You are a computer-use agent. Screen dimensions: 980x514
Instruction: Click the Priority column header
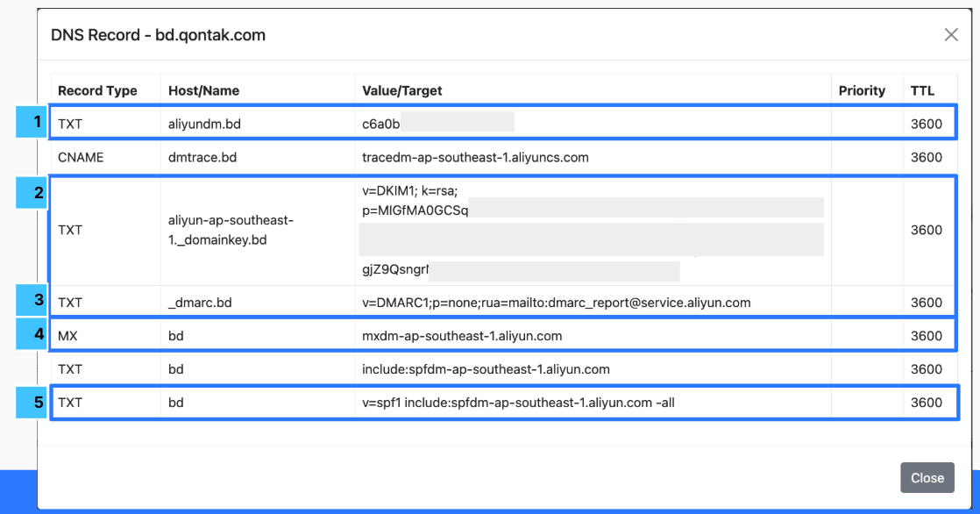click(862, 90)
